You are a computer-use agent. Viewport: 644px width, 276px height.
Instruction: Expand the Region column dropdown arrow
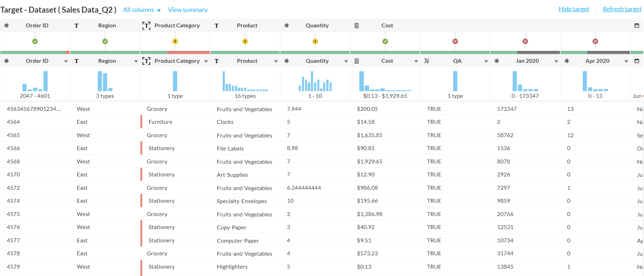pos(136,61)
